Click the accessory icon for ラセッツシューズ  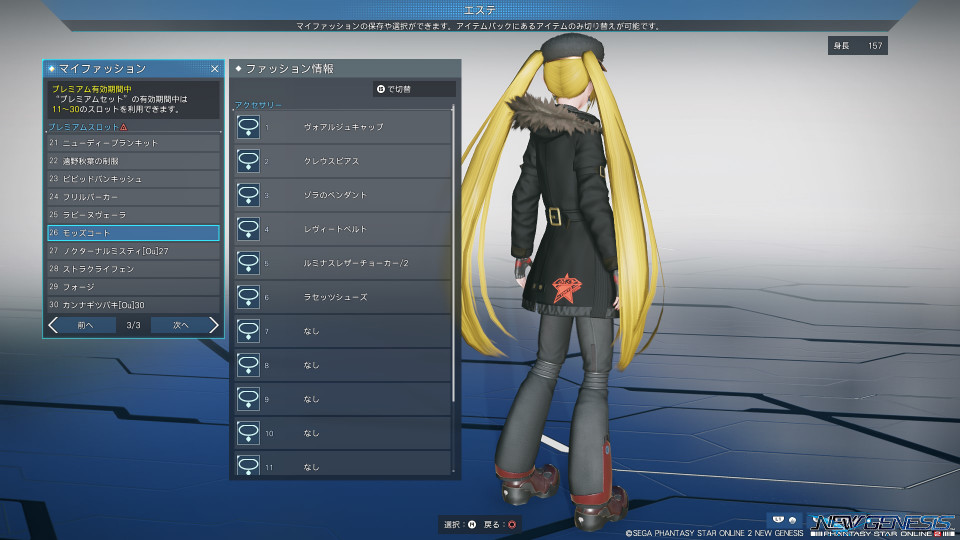tap(248, 297)
